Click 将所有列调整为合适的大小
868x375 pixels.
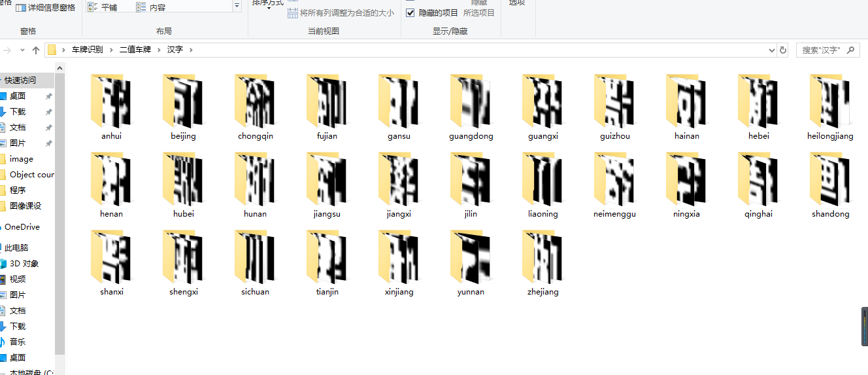pos(341,12)
